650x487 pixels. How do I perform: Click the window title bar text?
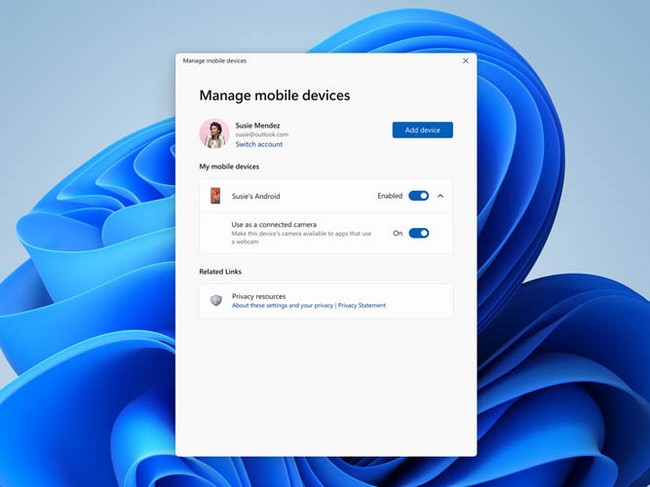214,61
